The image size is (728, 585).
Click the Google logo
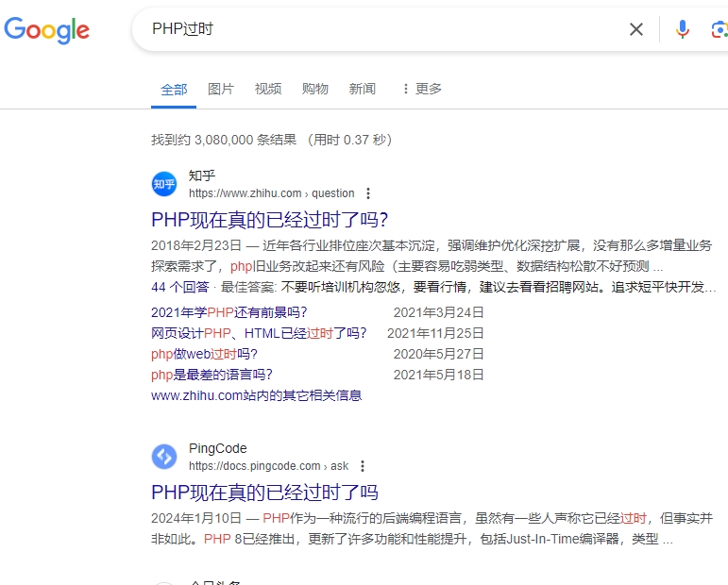click(x=46, y=30)
